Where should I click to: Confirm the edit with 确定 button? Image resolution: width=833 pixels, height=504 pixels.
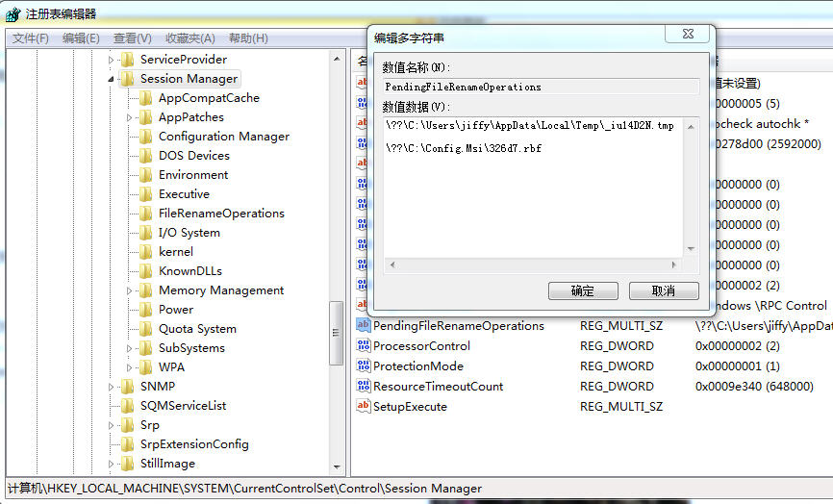583,291
